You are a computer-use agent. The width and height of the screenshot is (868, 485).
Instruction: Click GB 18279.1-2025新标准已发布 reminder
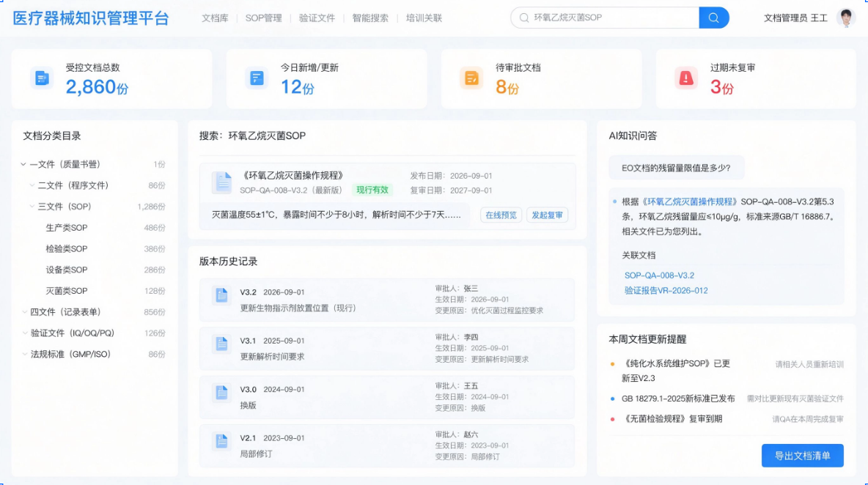(678, 398)
